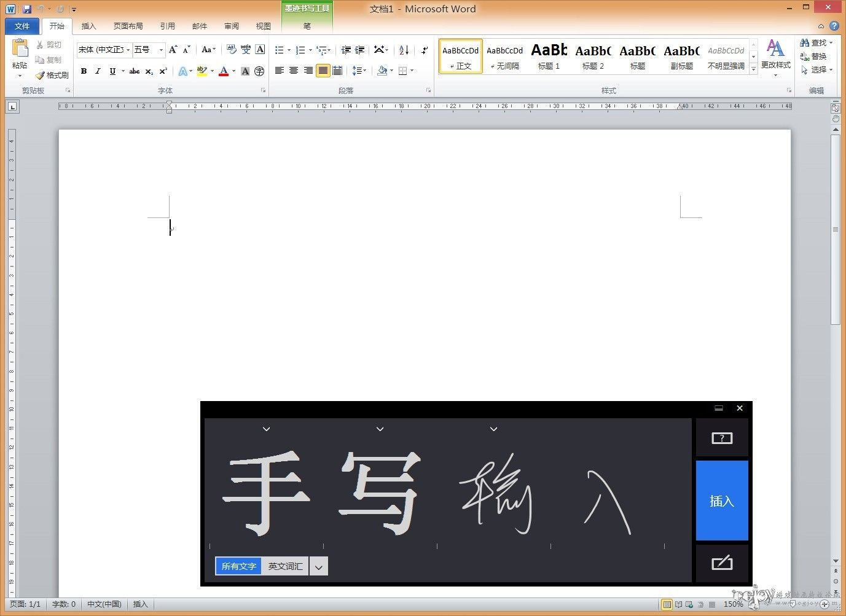Click the Sort A-Z icon

pyautogui.click(x=404, y=50)
